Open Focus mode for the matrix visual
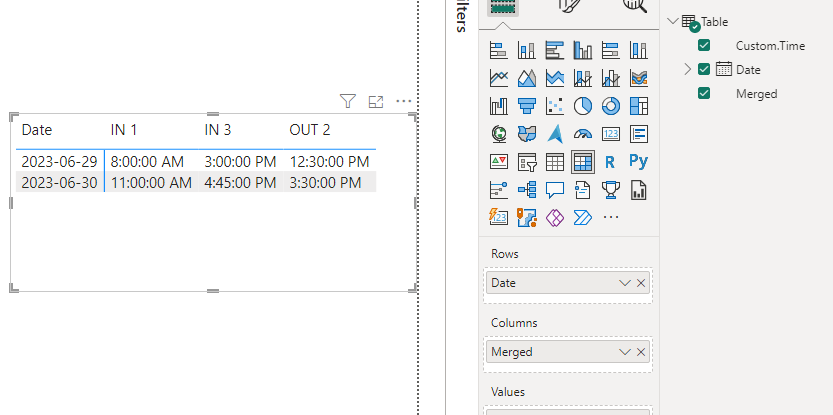Image resolution: width=833 pixels, height=415 pixels. [x=376, y=101]
